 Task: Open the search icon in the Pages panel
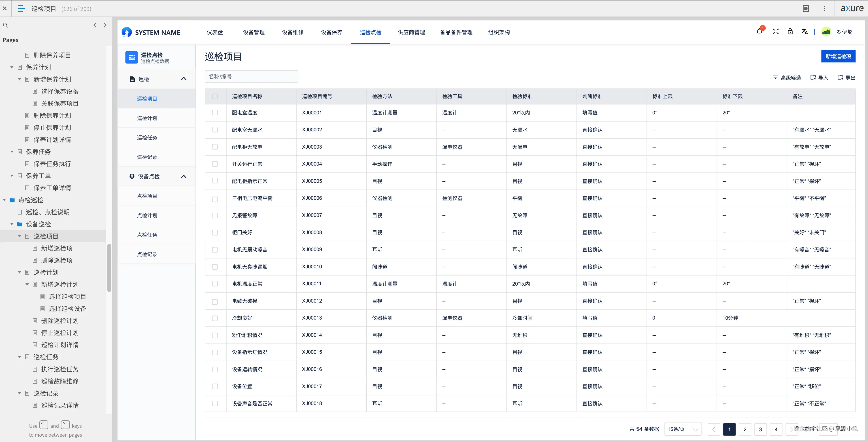[x=5, y=25]
